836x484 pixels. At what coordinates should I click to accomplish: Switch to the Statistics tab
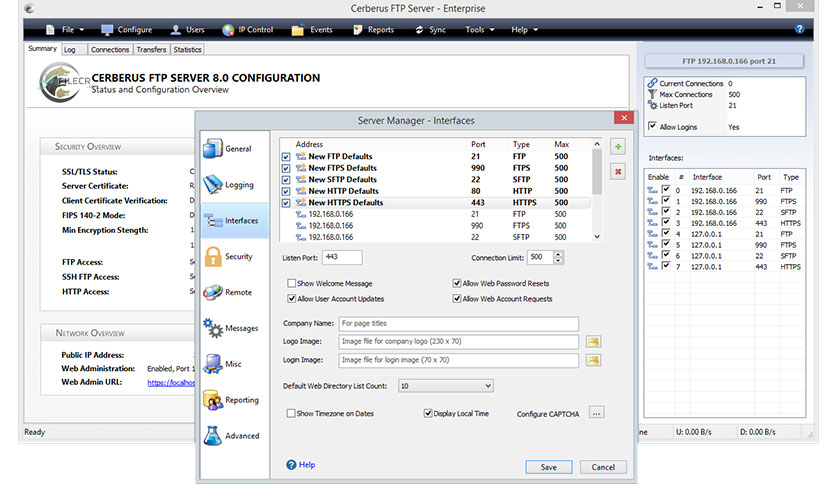pos(187,50)
